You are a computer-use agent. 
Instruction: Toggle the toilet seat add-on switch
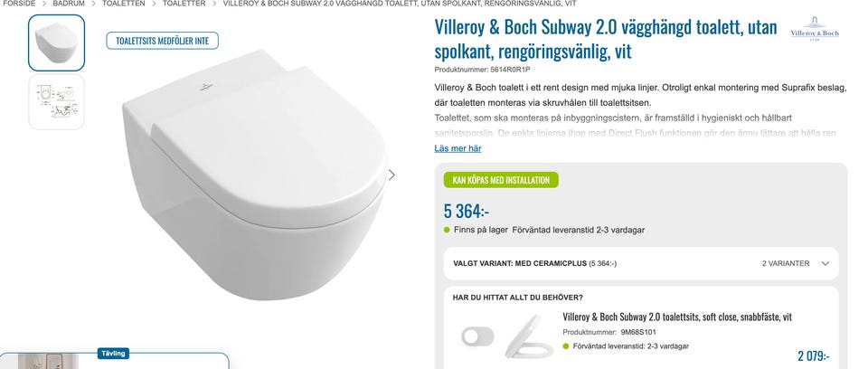(477, 336)
